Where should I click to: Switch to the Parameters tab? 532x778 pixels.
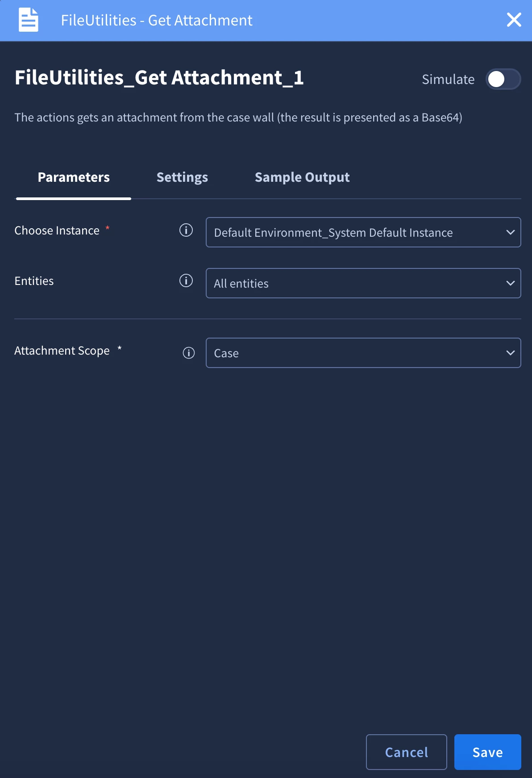(x=74, y=177)
